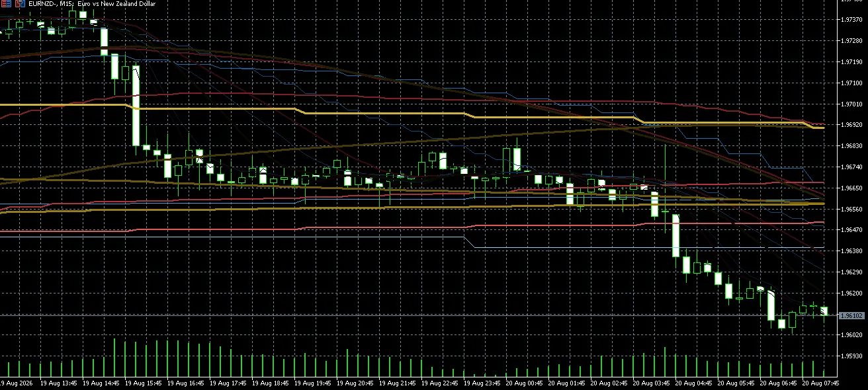The height and width of the screenshot is (390, 868).
Task: Click the 1.96020 price scale label
Action: (x=851, y=335)
